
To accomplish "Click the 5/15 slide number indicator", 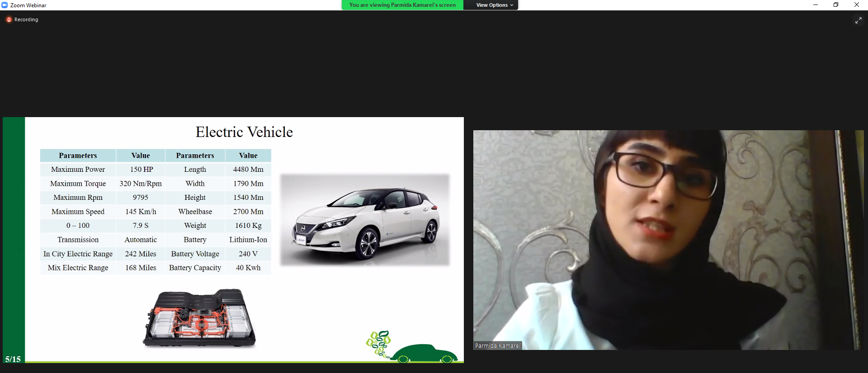I will pyautogui.click(x=13, y=359).
